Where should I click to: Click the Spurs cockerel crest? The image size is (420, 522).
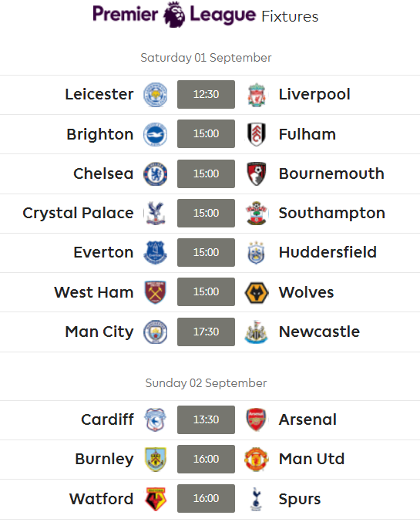tap(256, 499)
